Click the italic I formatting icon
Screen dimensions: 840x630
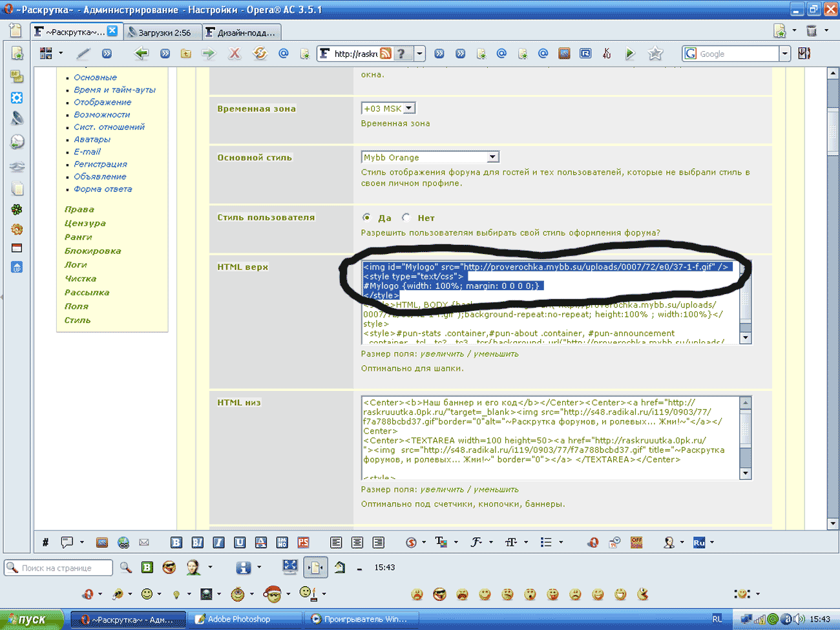coord(218,543)
